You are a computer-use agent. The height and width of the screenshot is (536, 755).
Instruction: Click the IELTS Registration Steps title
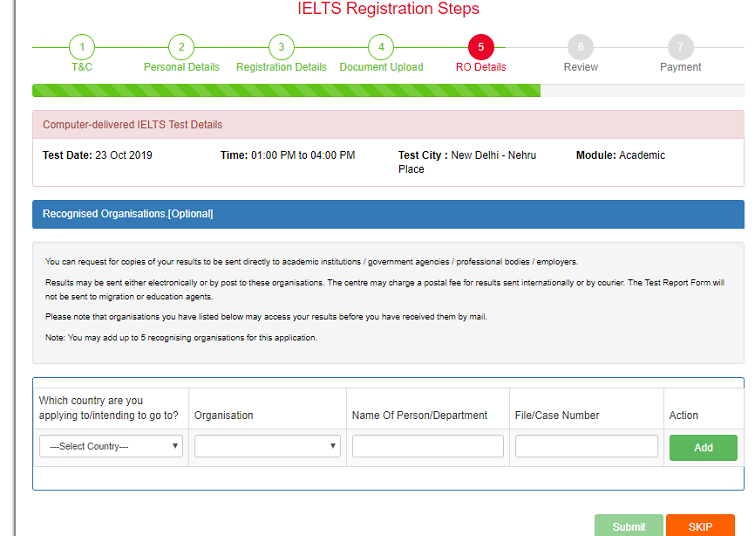388,9
